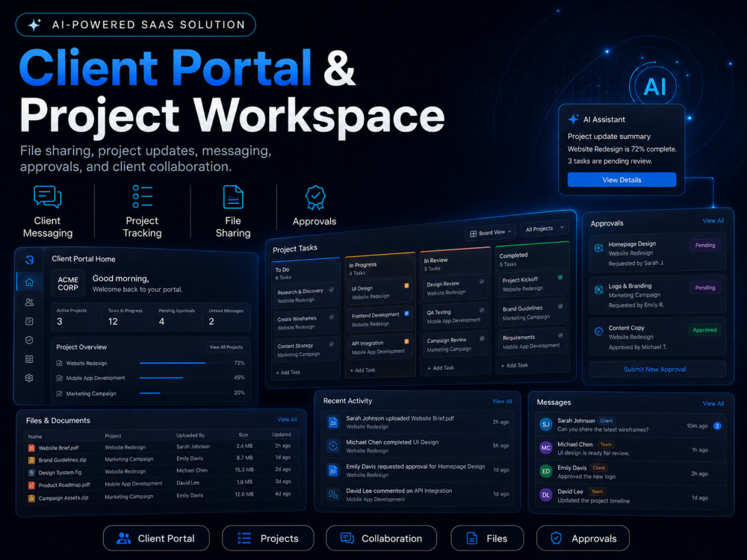
Task: Click Website Brief.pdf file icon
Action: click(31, 447)
